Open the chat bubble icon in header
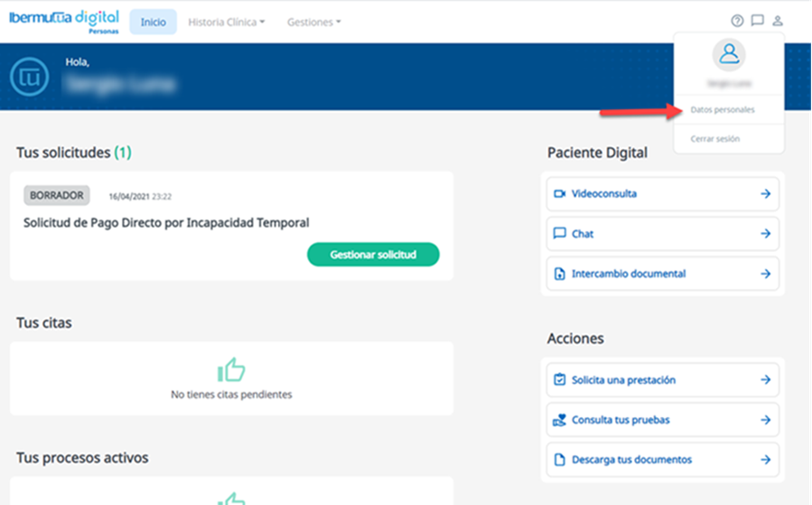The width and height of the screenshot is (812, 505). (x=758, y=21)
